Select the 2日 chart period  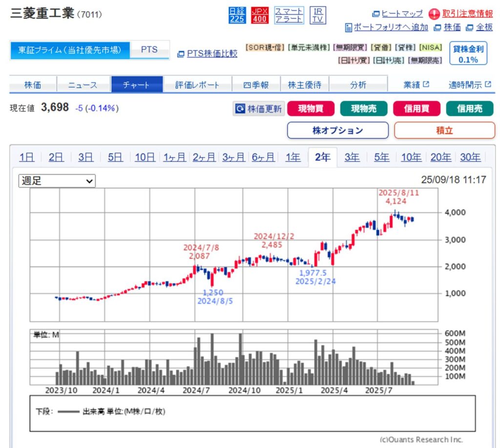56,157
